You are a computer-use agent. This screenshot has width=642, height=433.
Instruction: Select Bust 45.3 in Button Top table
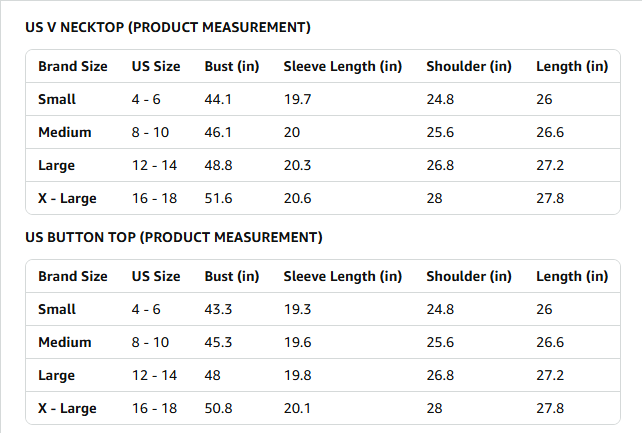[x=218, y=343]
